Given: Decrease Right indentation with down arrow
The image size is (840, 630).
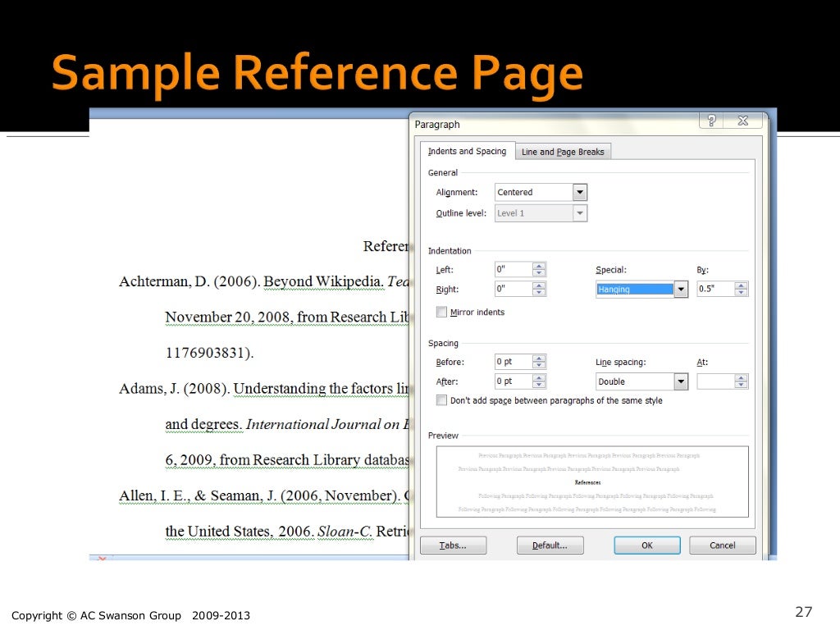Looking at the screenshot, I should 539,293.
